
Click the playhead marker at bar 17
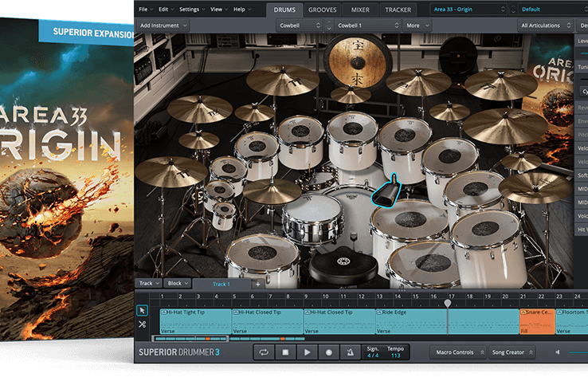point(448,303)
